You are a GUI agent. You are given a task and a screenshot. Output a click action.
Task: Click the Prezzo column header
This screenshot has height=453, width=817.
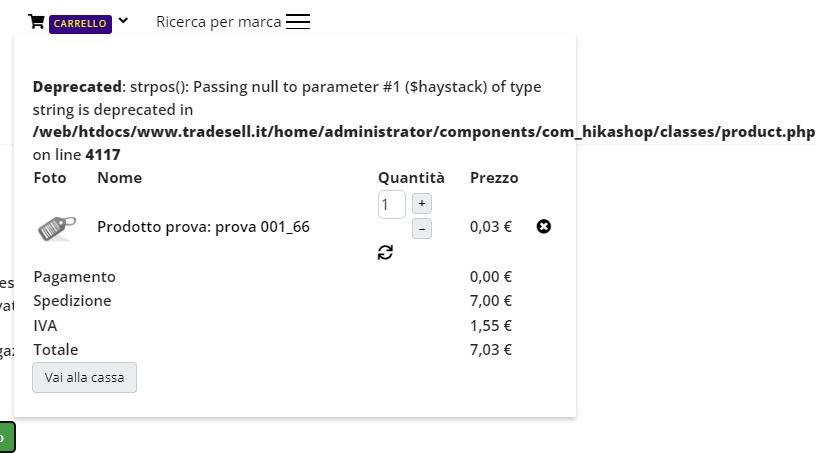point(494,178)
